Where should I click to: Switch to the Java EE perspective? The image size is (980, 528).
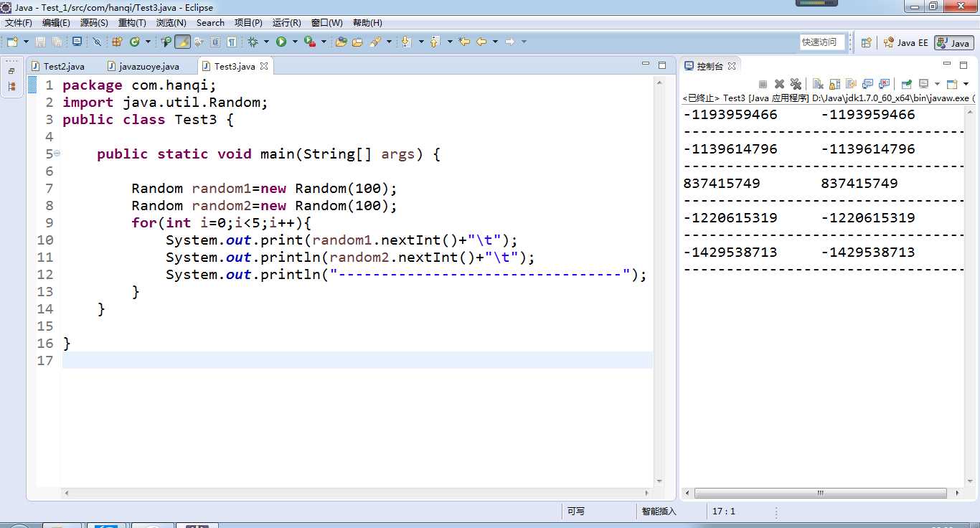tap(906, 42)
